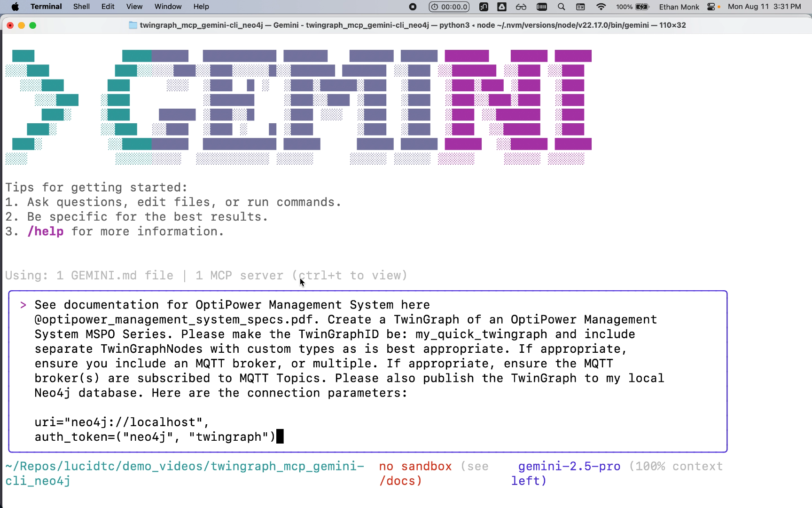The height and width of the screenshot is (508, 812).
Task: Minimize the Terminal window with yellow button
Action: (21, 25)
